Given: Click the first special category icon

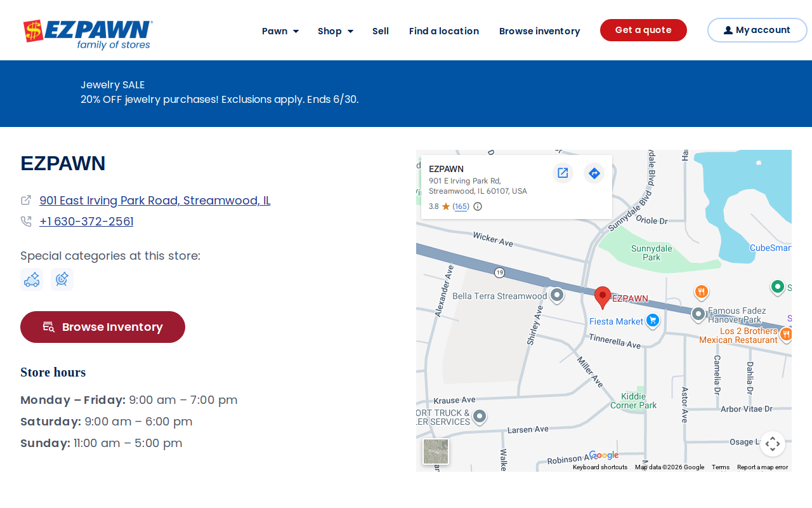Looking at the screenshot, I should click(32, 279).
